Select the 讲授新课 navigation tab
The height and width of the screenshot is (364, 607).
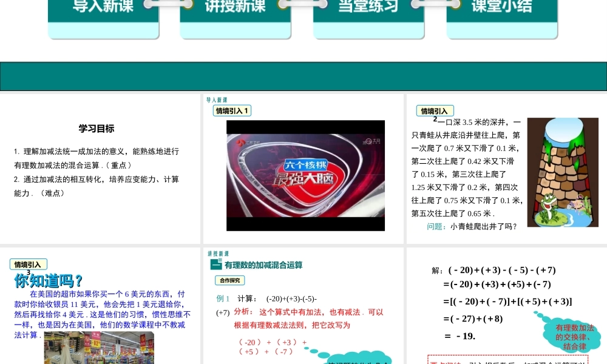pyautogui.click(x=236, y=19)
